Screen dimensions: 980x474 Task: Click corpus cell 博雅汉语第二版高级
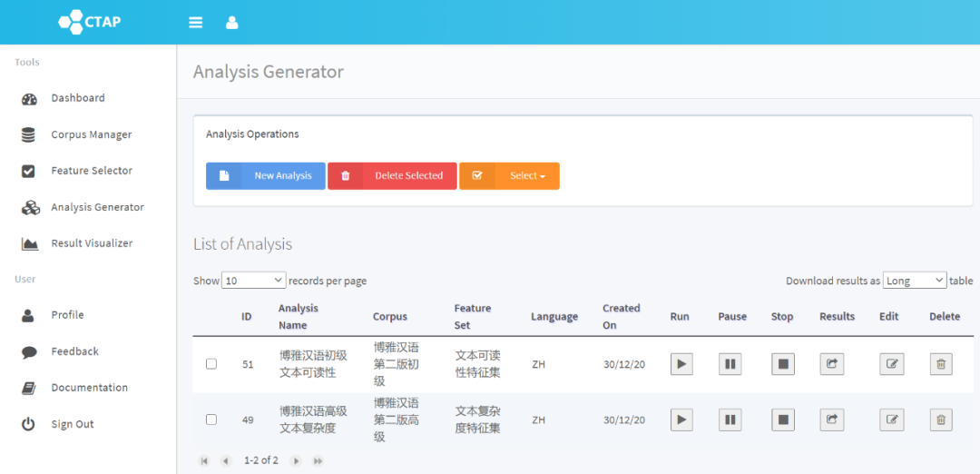click(397, 420)
